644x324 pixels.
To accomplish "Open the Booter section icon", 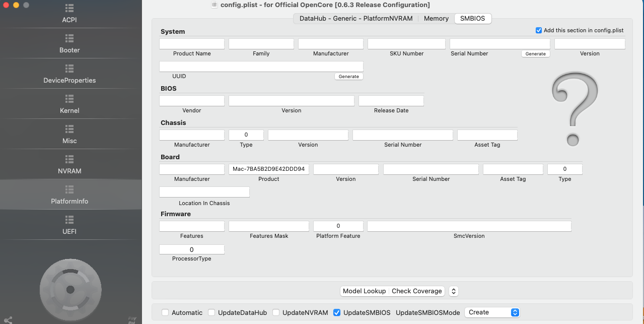I will 69,38.
